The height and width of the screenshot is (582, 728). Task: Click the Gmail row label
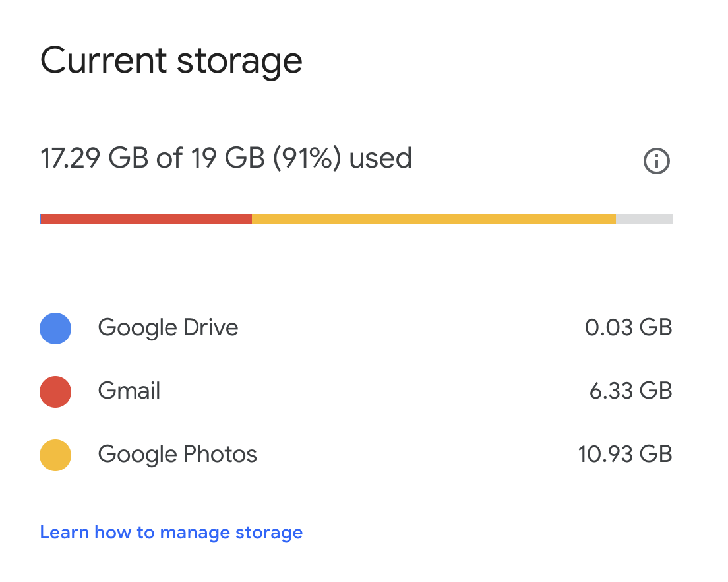point(129,391)
